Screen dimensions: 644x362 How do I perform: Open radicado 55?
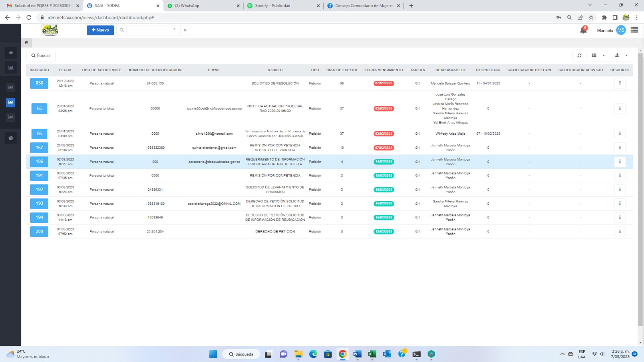pyautogui.click(x=39, y=109)
